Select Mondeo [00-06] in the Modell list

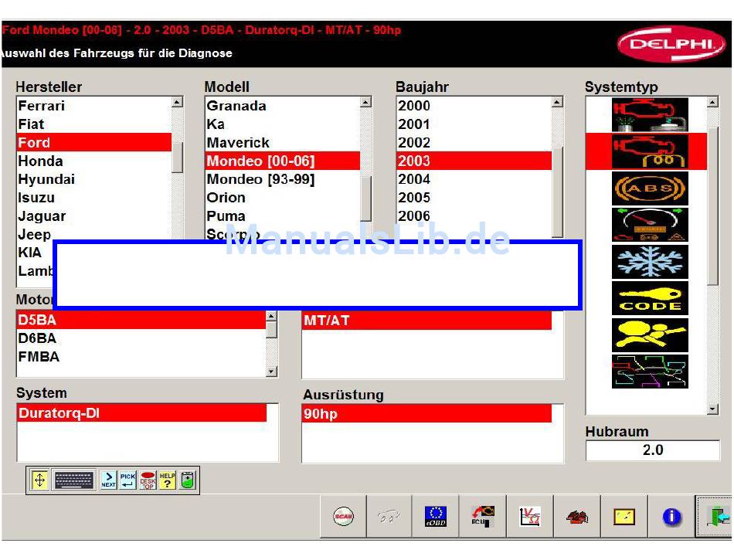tap(283, 161)
